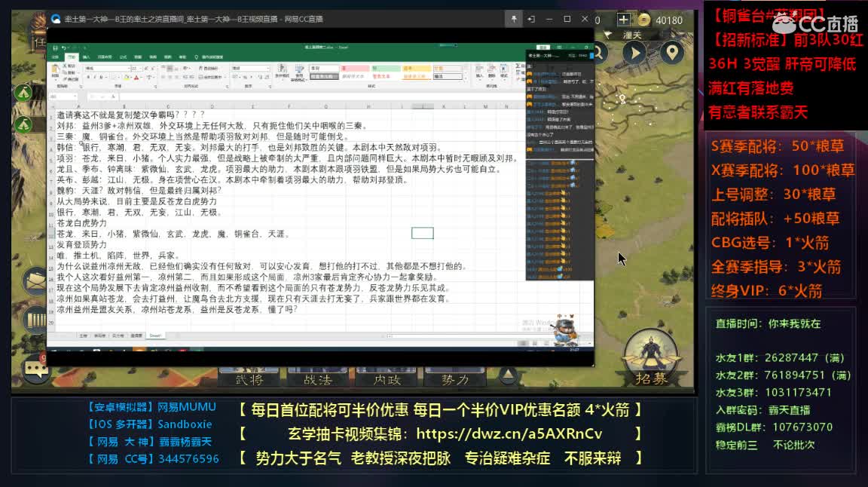Screen dimensions: 868x487
Task: Click the 招募 recruit hero icon
Action: [651, 357]
